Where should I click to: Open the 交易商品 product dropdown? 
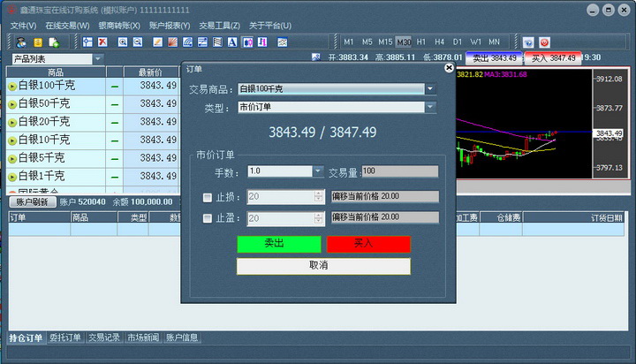coord(430,88)
